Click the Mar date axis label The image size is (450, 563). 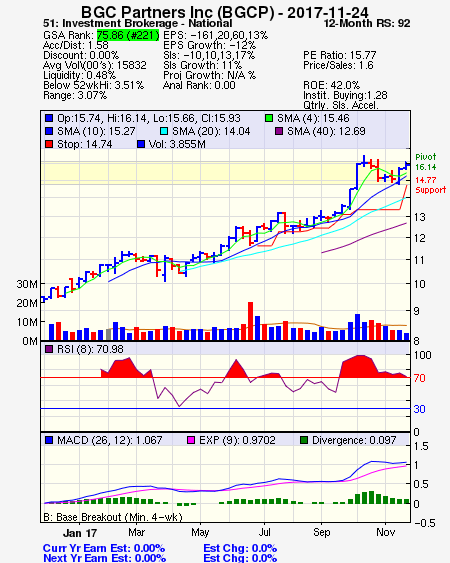click(x=136, y=532)
